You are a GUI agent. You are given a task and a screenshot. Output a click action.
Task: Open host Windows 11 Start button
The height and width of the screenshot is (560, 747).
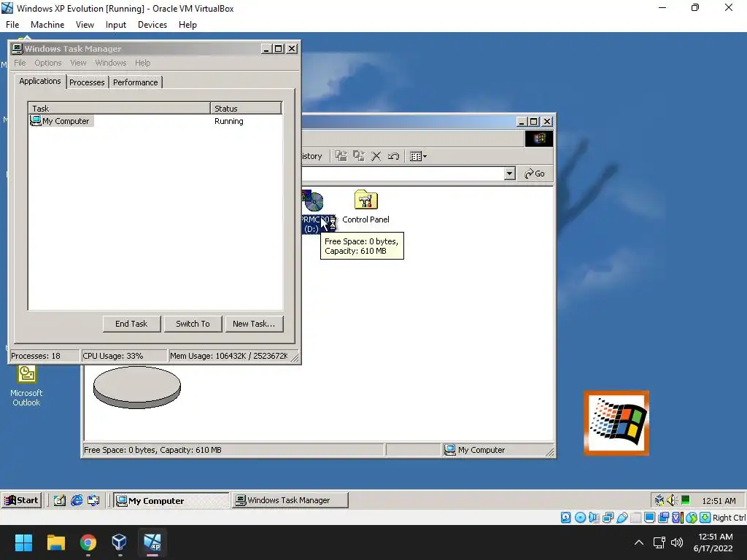pyautogui.click(x=23, y=542)
